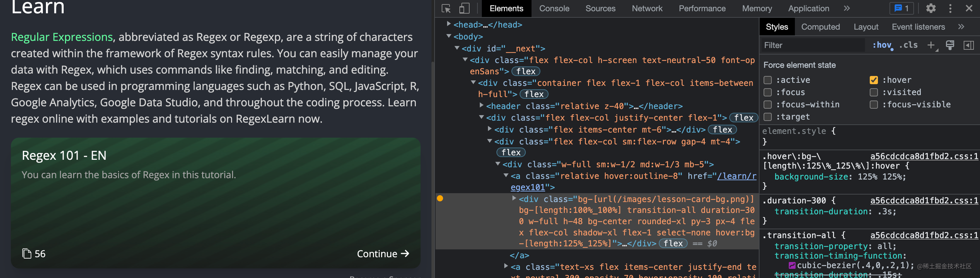Screen dimensions: 980x278
Task: Click flex badge on selected div node
Action: (673, 243)
